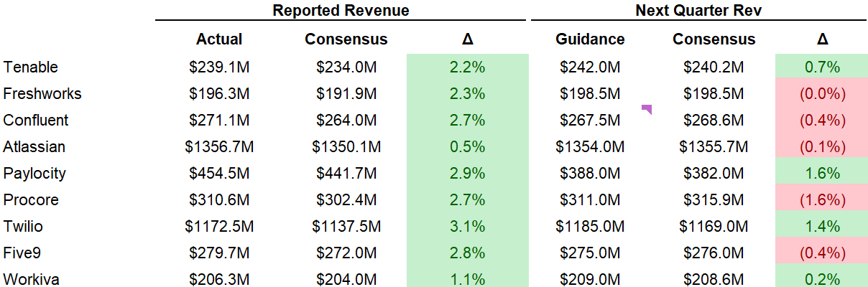Click Five9 2.8% delta cell
The height and width of the screenshot is (287, 868).
click(467, 253)
